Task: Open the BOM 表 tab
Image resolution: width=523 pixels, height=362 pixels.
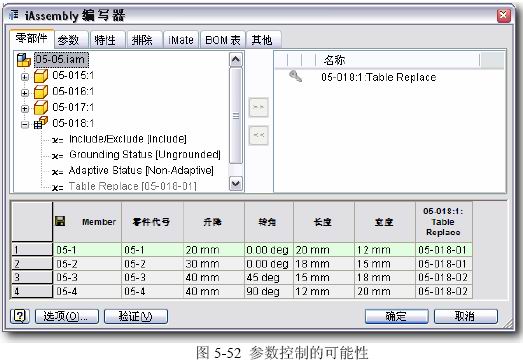Action: [222, 40]
